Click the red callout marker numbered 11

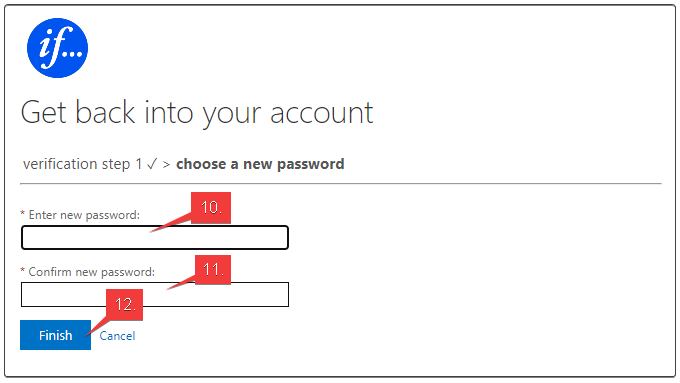point(213,270)
